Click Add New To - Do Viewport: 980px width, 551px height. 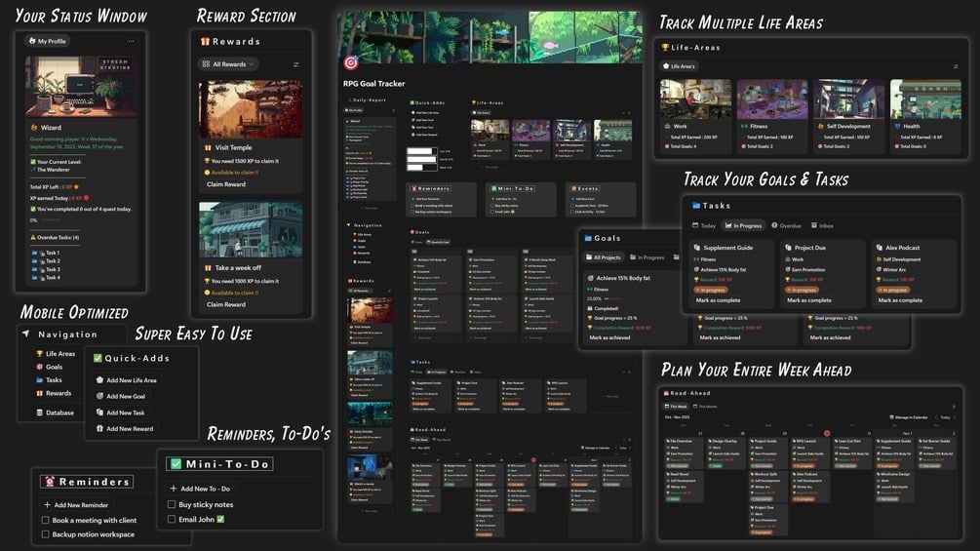click(200, 489)
